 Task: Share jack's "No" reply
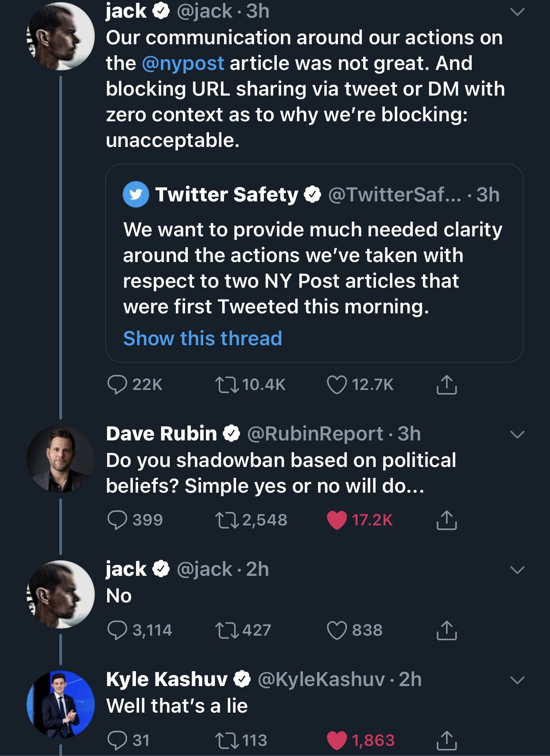(446, 630)
